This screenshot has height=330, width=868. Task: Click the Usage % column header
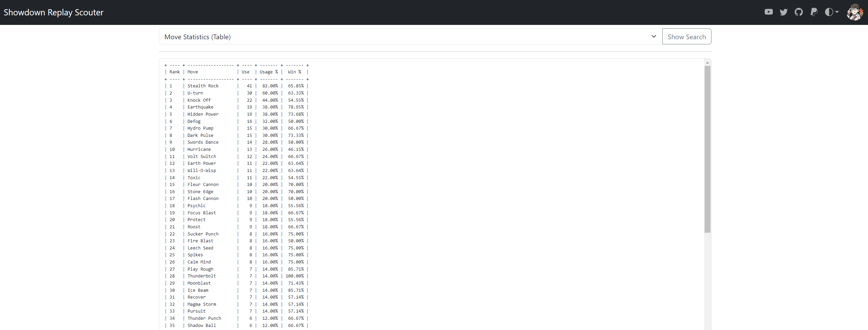coord(269,72)
